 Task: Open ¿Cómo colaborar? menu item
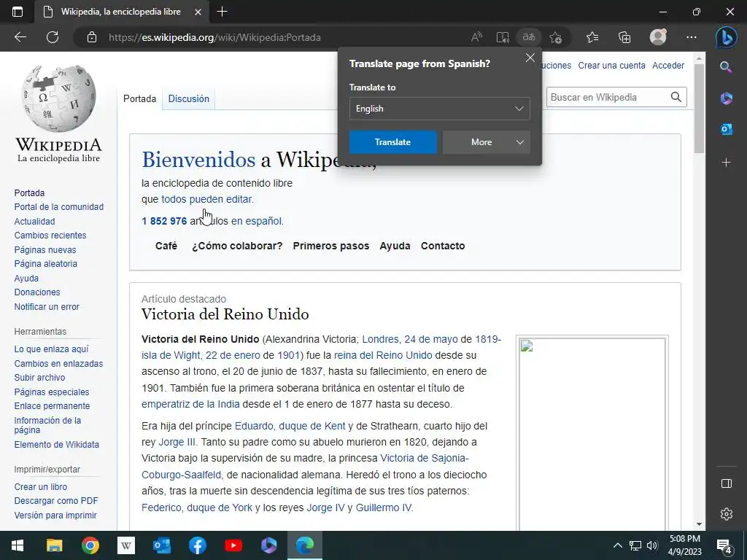(x=237, y=246)
